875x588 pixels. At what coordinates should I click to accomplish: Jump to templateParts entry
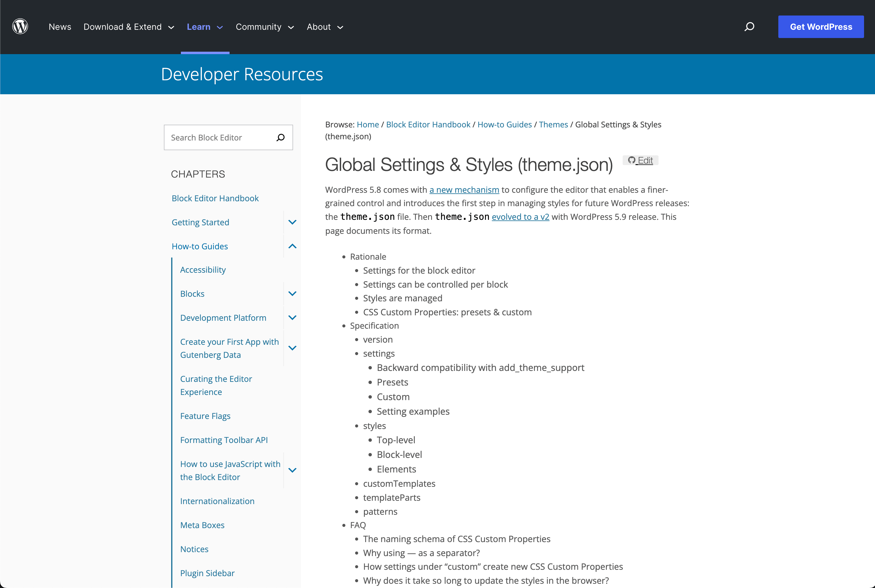(x=391, y=498)
